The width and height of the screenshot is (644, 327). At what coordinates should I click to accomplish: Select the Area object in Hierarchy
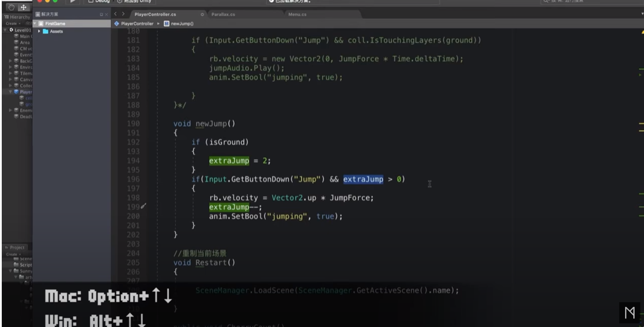pyautogui.click(x=25, y=42)
